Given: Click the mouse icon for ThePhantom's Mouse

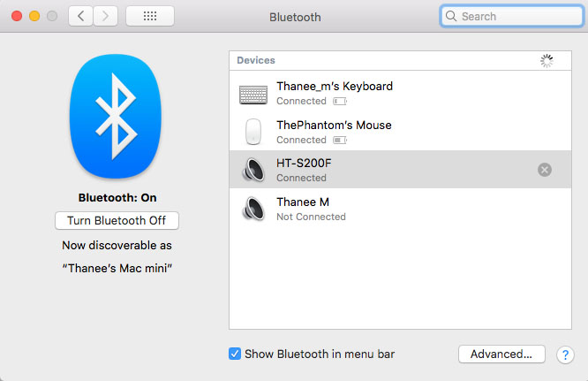Looking at the screenshot, I should (x=253, y=132).
